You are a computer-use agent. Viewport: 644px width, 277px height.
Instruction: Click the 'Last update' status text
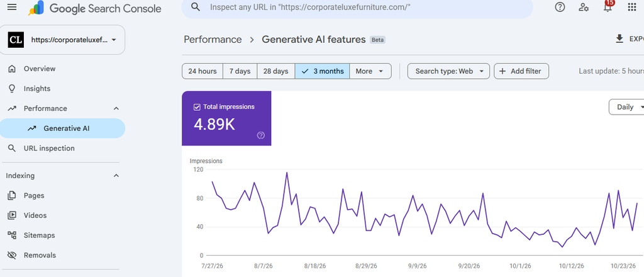pos(611,71)
